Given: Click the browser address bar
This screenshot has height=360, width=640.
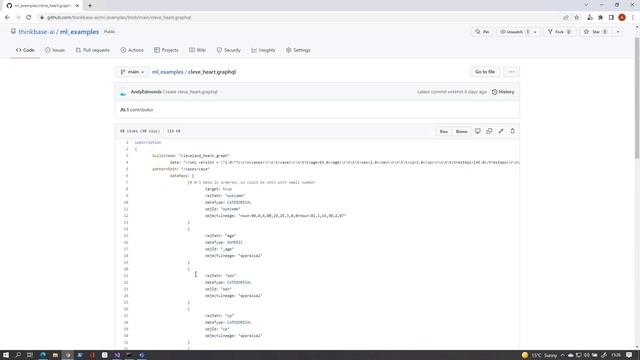Looking at the screenshot, I should pos(302,18).
